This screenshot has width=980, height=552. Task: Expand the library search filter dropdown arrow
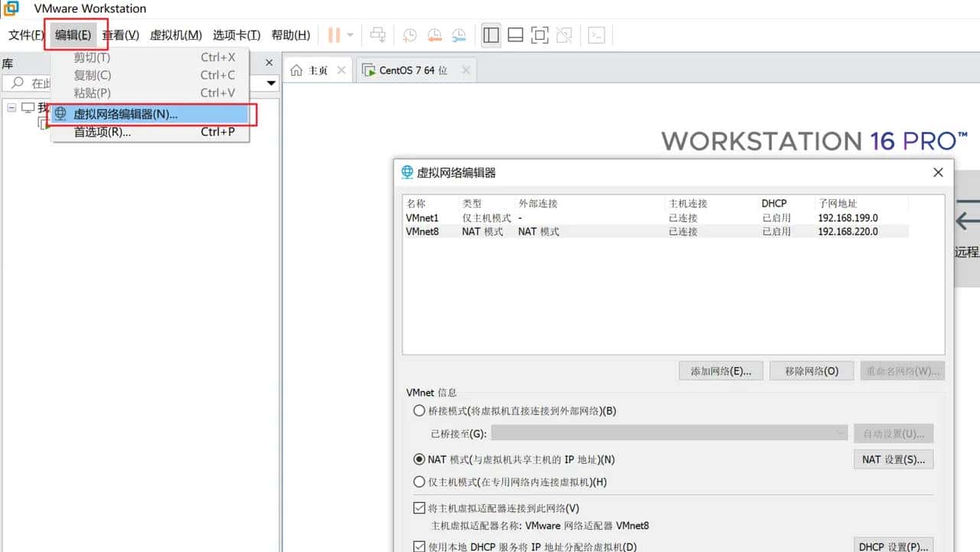tap(271, 83)
